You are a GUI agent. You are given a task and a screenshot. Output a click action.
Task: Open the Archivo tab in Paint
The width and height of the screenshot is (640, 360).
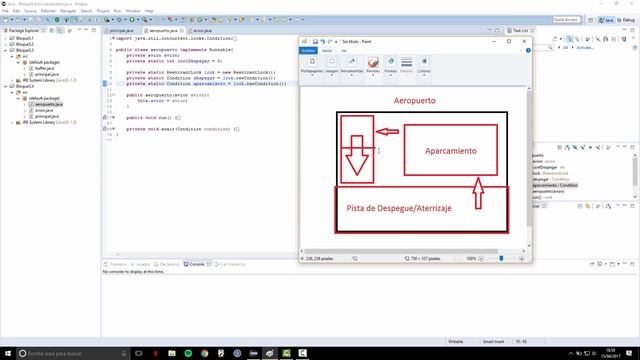308,51
